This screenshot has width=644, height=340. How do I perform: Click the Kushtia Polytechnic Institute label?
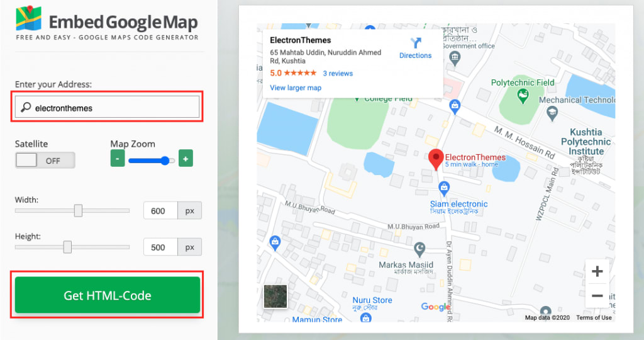pyautogui.click(x=586, y=142)
